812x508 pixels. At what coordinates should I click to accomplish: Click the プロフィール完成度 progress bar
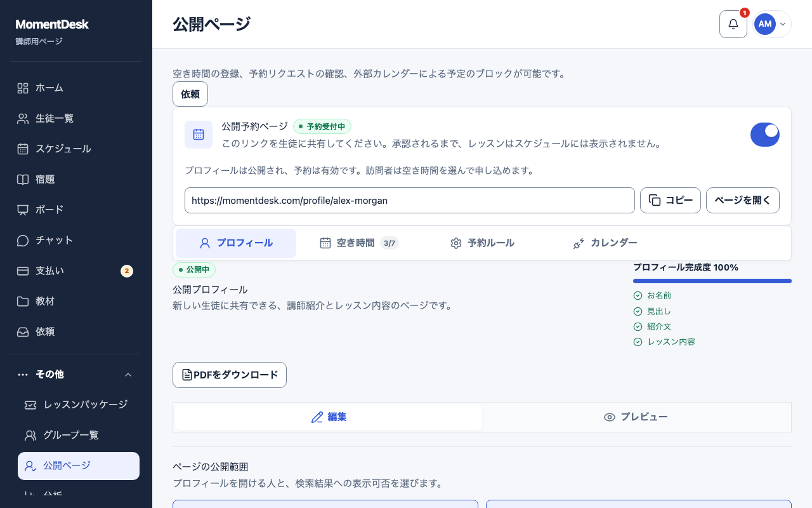click(x=712, y=281)
